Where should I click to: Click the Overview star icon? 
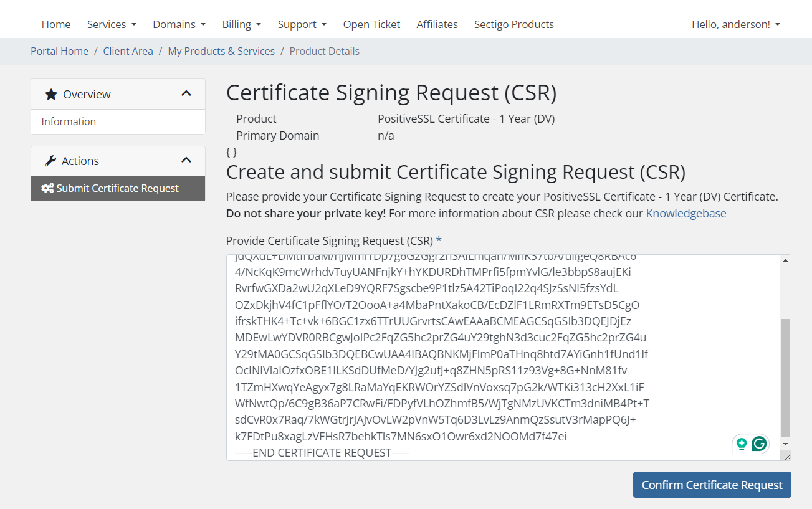click(51, 94)
